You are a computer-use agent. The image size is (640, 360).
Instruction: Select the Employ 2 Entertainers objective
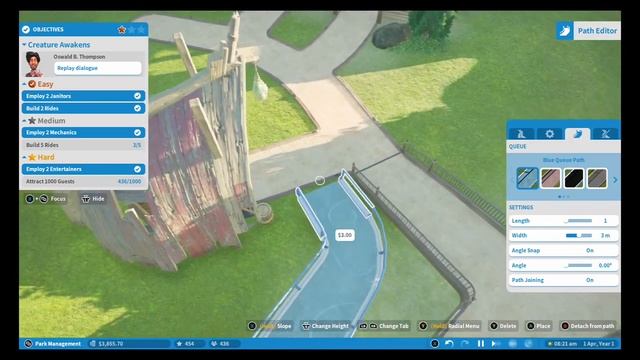tap(83, 169)
